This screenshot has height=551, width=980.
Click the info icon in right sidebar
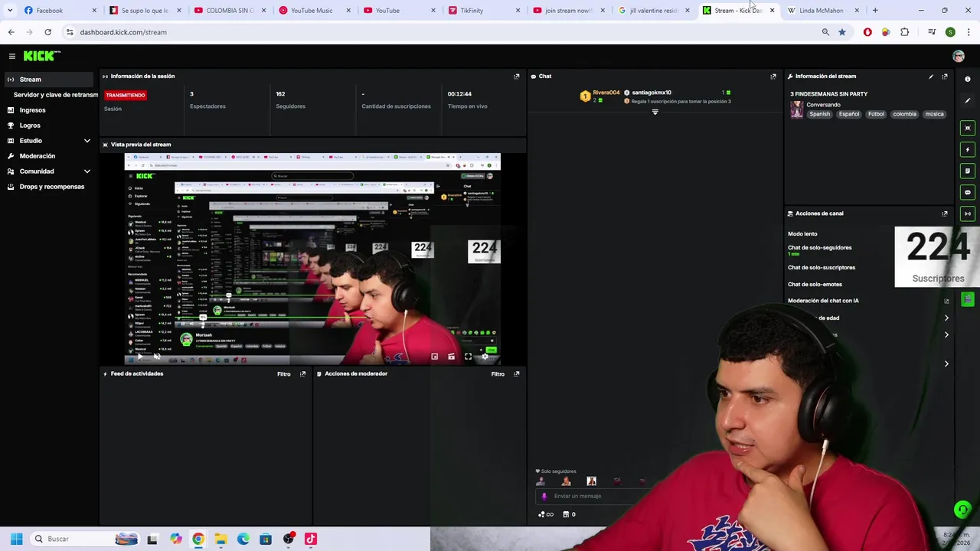tap(968, 79)
